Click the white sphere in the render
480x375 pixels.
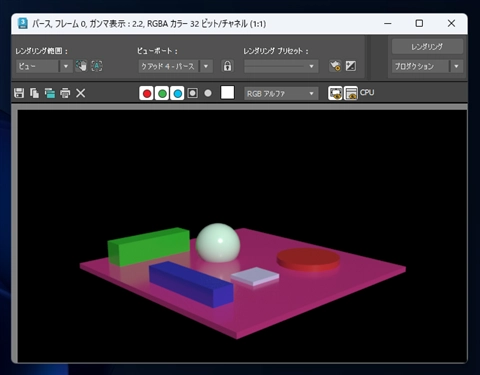point(218,243)
